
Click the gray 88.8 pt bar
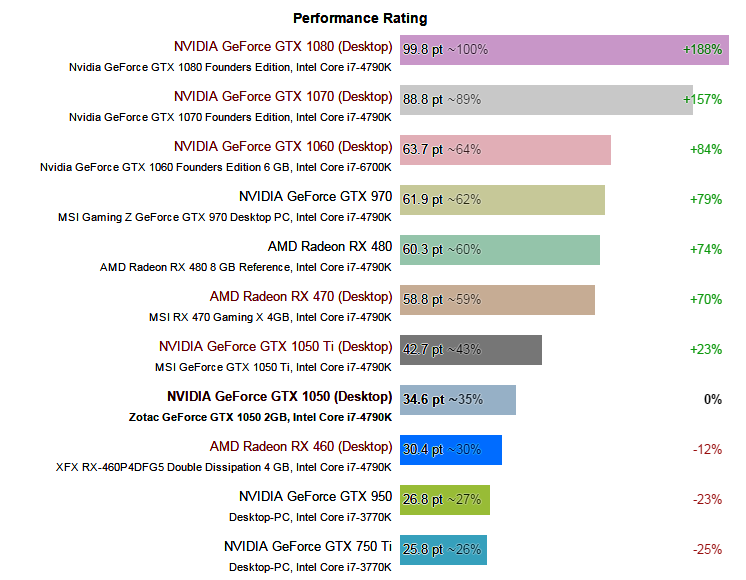[x=546, y=100]
